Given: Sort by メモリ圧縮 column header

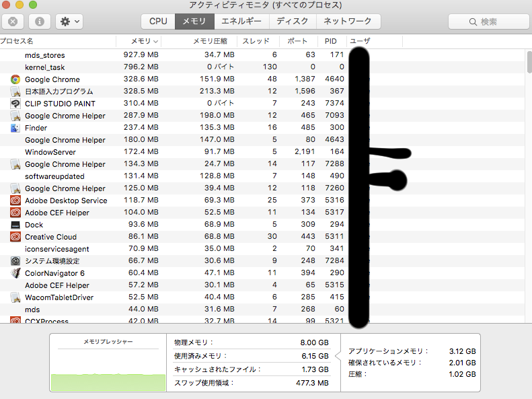Looking at the screenshot, I should pos(199,41).
